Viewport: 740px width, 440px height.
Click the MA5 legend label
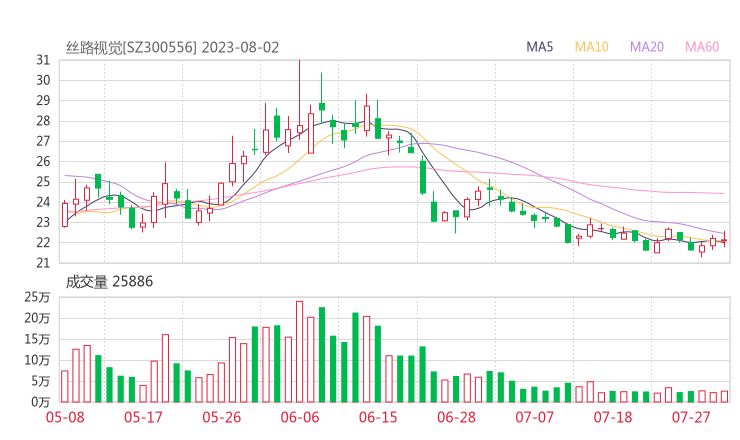(x=539, y=47)
